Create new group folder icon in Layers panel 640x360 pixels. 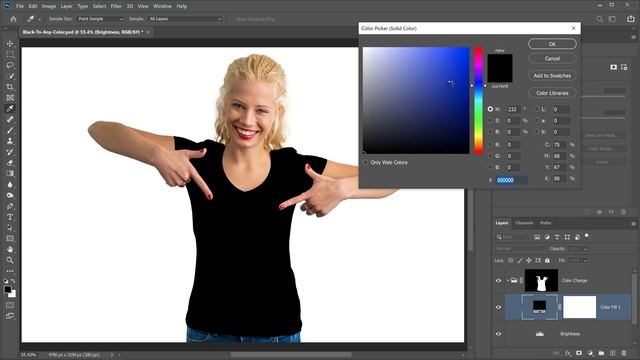(601, 353)
